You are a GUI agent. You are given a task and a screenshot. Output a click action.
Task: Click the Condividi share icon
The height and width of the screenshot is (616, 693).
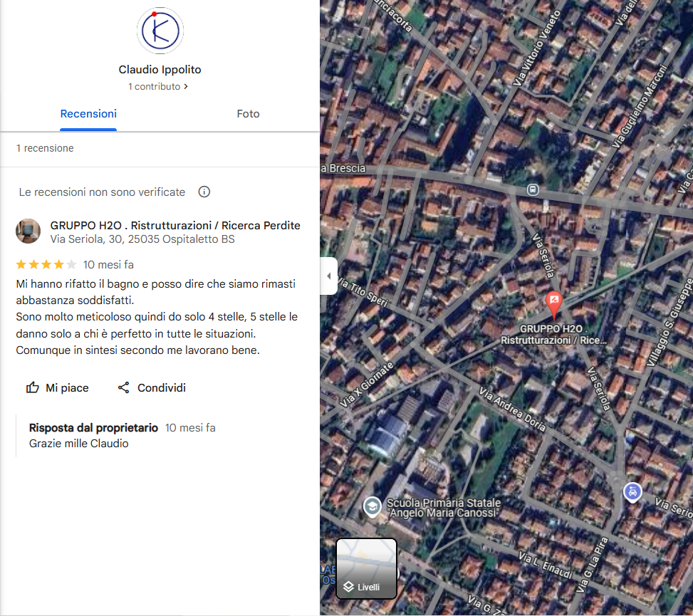point(124,387)
